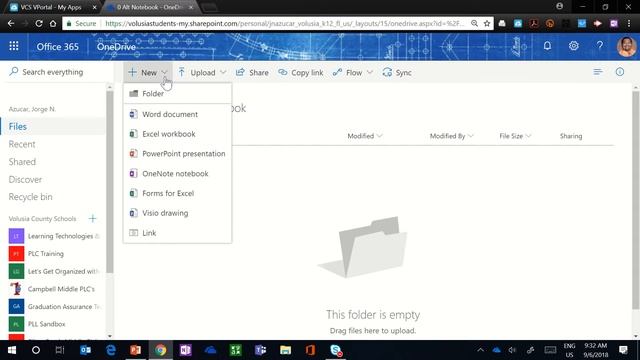Click the Sharing column header
The height and width of the screenshot is (360, 640).
click(x=571, y=136)
